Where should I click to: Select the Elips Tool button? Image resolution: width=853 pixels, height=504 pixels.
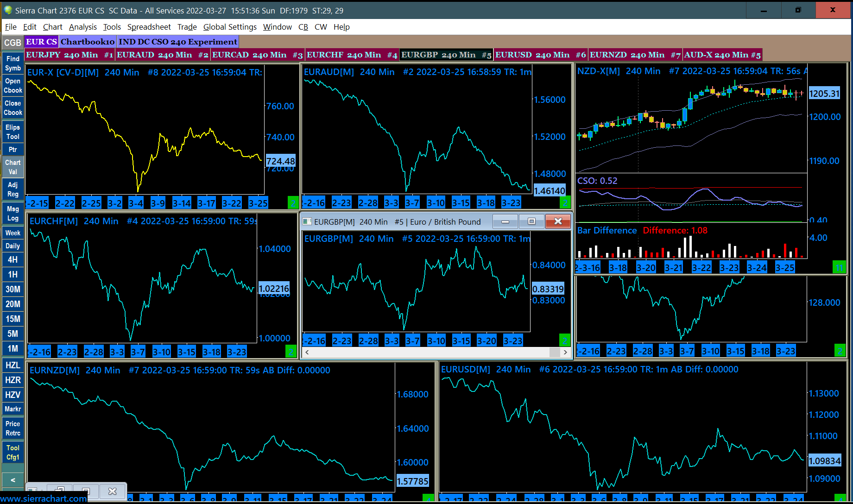coord(13,132)
